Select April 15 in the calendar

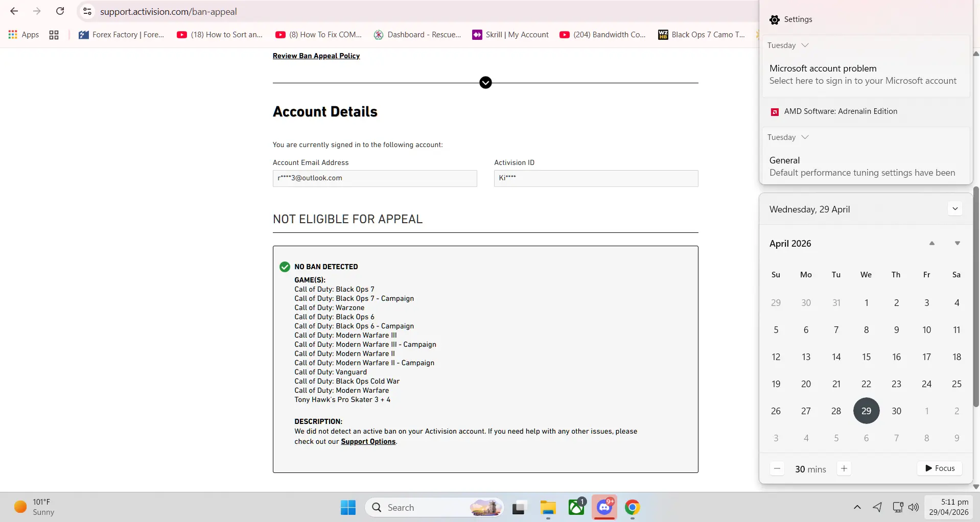867,357
